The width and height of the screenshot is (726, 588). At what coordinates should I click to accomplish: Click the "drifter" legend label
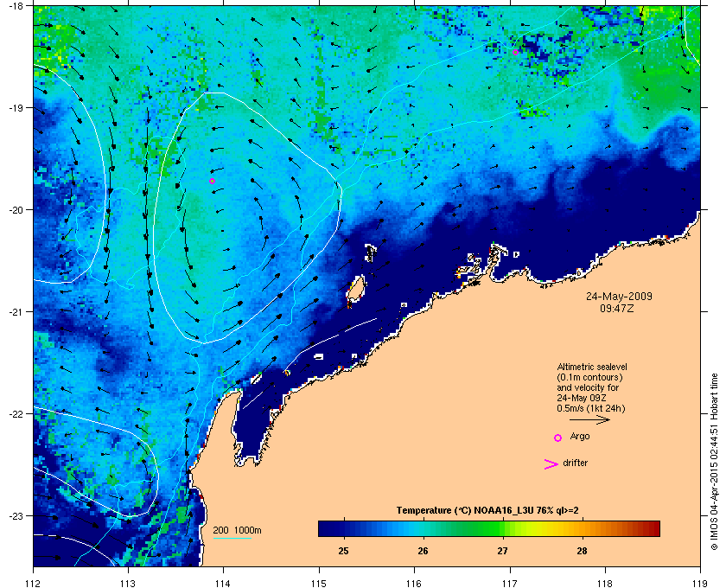coord(576,463)
